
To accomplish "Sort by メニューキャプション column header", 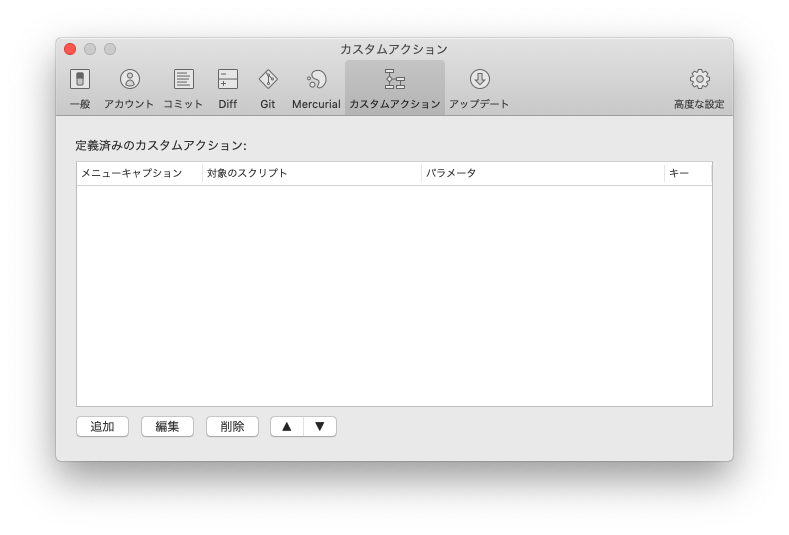I will coord(139,174).
